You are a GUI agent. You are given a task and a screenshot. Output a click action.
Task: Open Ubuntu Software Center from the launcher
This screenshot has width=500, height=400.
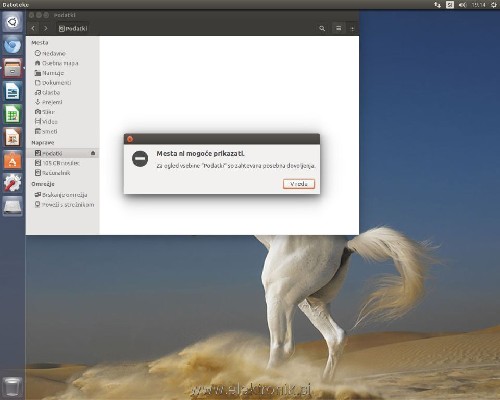[x=12, y=160]
